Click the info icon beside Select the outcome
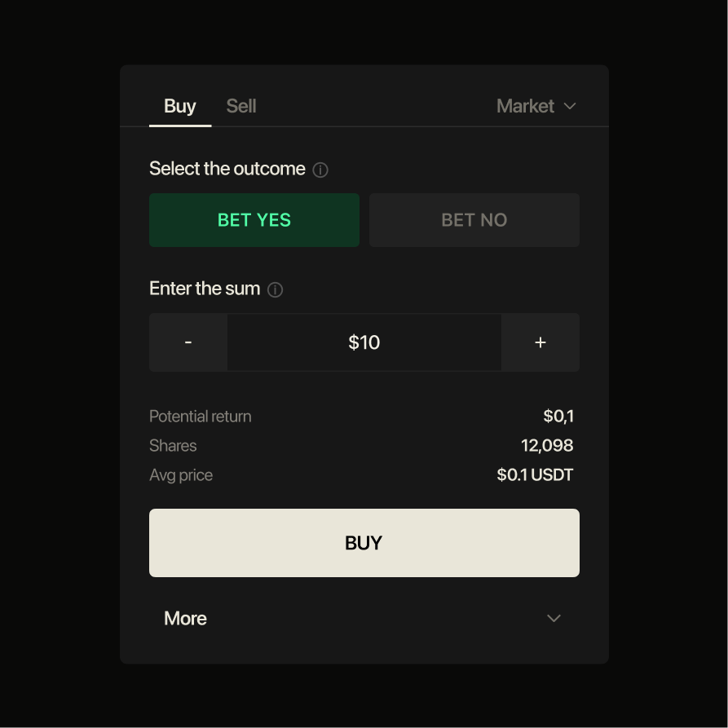This screenshot has width=728, height=728. click(320, 170)
